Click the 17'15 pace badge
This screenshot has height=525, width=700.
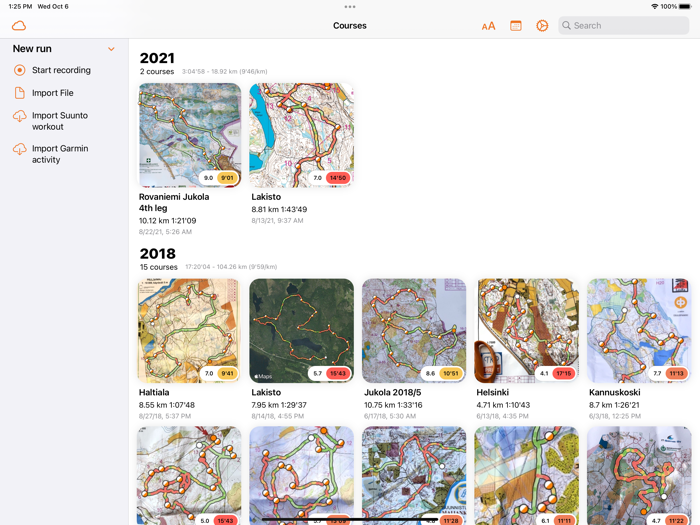pyautogui.click(x=564, y=373)
